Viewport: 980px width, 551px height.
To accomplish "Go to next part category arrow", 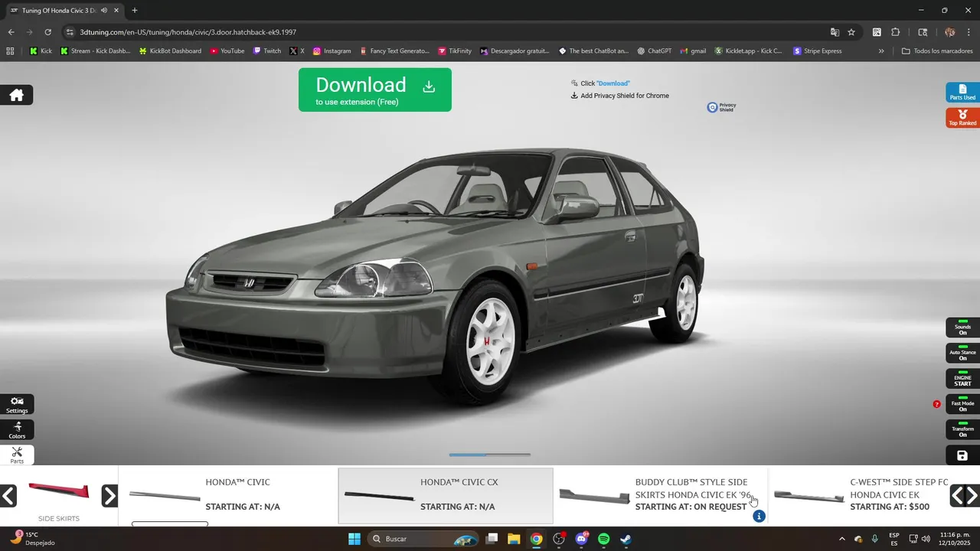I will coord(109,496).
